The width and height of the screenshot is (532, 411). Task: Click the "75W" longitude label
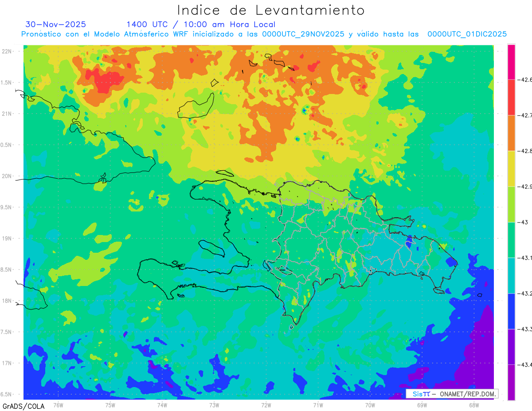click(x=110, y=405)
